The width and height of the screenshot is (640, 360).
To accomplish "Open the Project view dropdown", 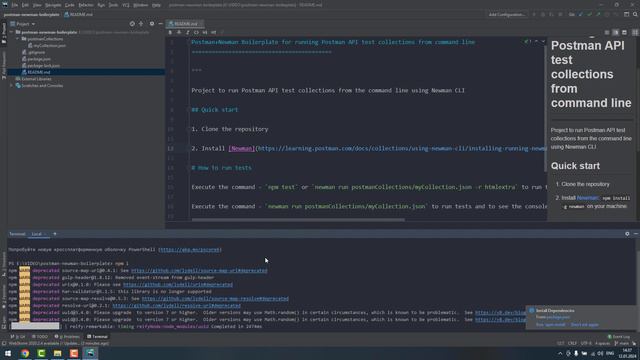I will pyautogui.click(x=23, y=24).
